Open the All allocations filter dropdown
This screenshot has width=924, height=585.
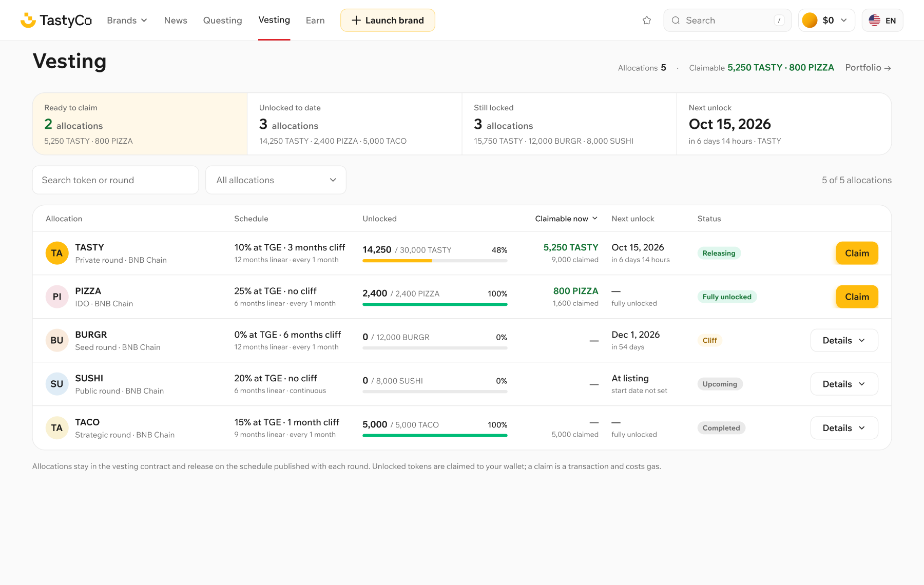tap(276, 180)
